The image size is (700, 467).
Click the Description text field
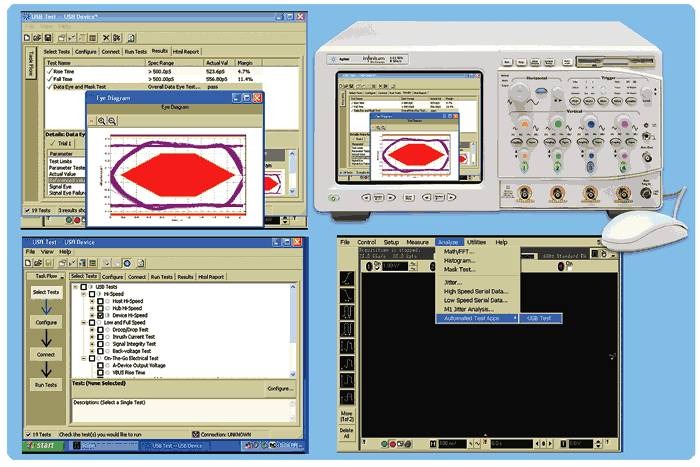point(183,409)
